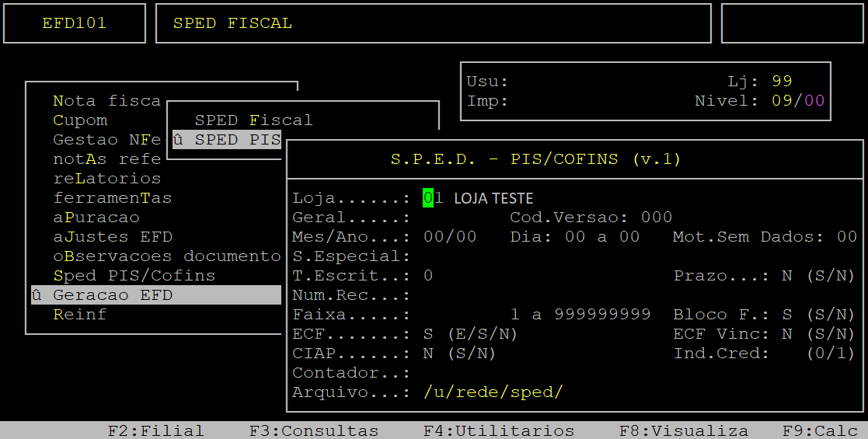Click the Mot.Sem Dados value 00

tap(847, 236)
